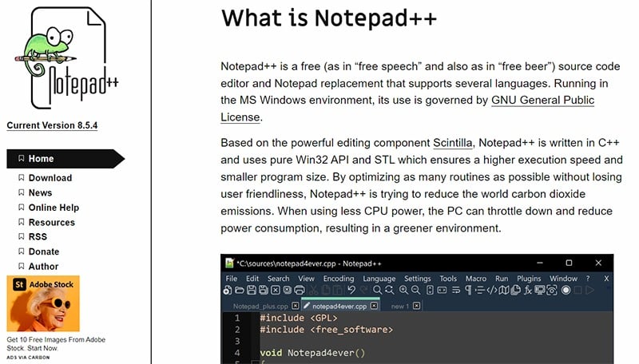Click the Find magnifier toolbar icon
The width and height of the screenshot is (639, 364).
377,290
